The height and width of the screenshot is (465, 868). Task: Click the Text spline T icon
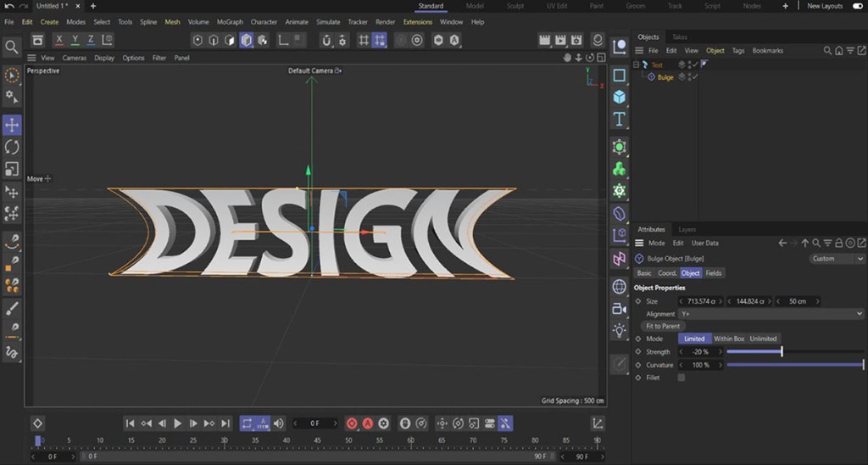[x=620, y=119]
